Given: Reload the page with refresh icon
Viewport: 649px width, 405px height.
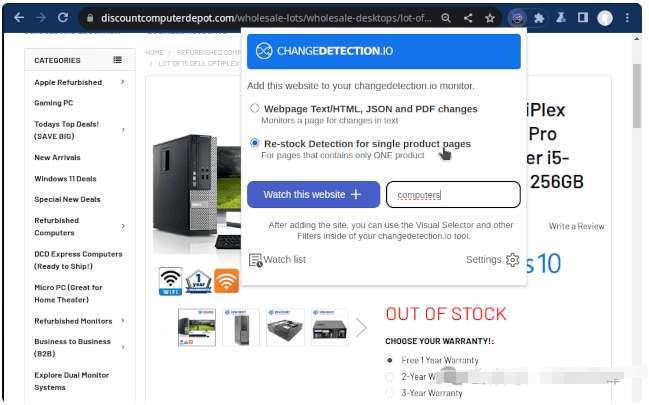Looking at the screenshot, I should pyautogui.click(x=63, y=18).
